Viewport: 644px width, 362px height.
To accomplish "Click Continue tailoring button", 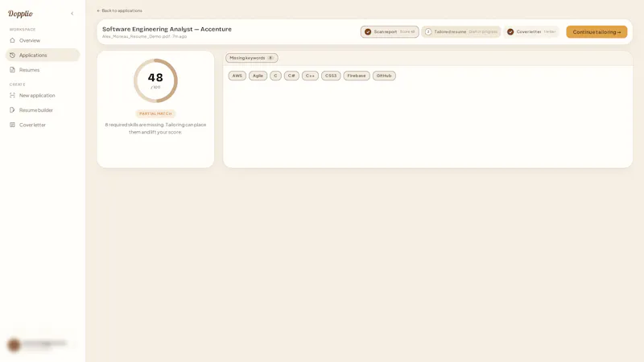I will (x=597, y=32).
